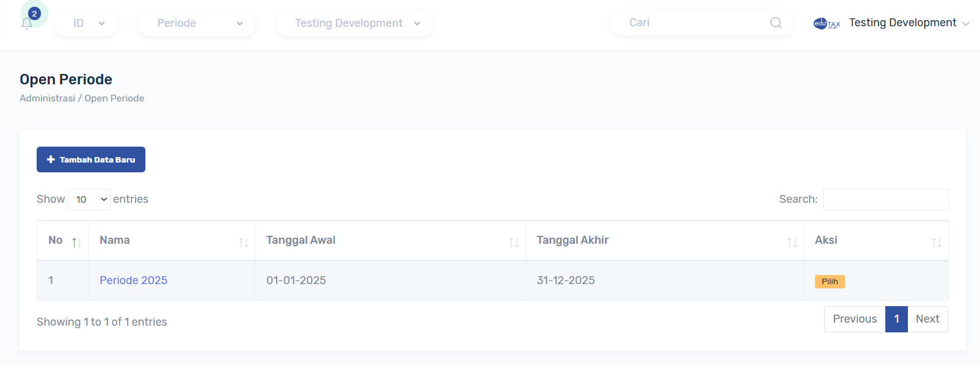The image size is (980, 366).
Task: Click the eduTAX logo icon
Action: pos(827,23)
